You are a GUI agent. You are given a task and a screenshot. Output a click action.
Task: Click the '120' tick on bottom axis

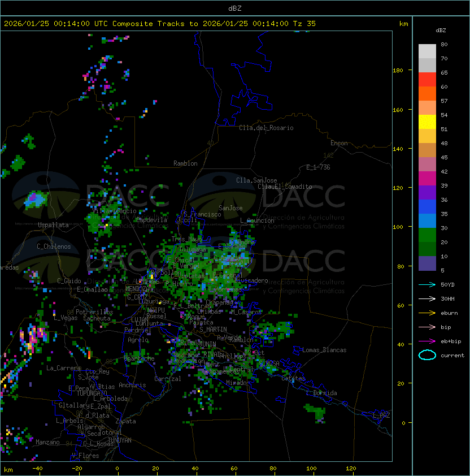tap(351, 469)
